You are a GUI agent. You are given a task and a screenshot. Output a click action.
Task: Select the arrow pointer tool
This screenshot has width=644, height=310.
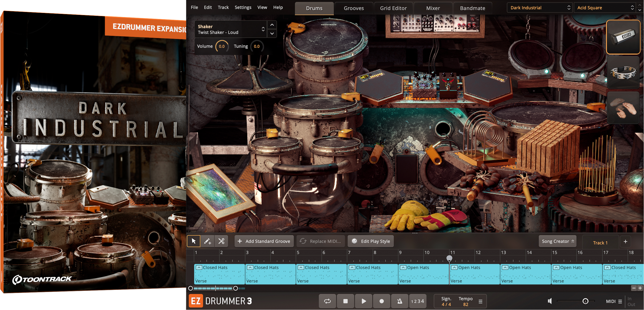pyautogui.click(x=193, y=241)
